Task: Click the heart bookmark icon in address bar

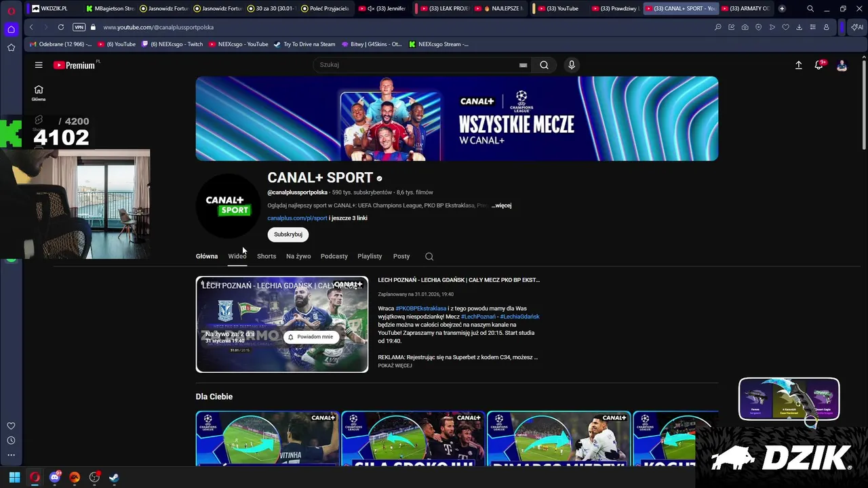Action: [785, 27]
